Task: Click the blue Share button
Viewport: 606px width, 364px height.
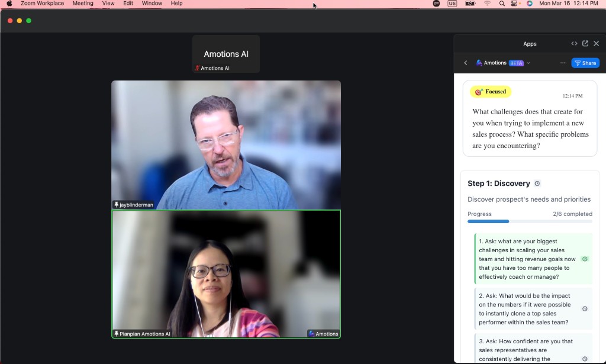Action: pyautogui.click(x=585, y=63)
